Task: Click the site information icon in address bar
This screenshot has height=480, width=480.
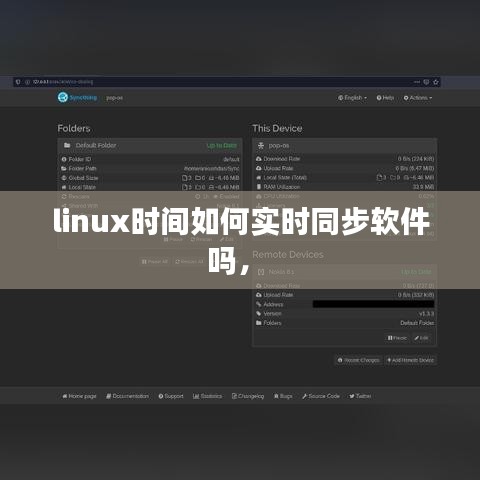Action: 27,82
